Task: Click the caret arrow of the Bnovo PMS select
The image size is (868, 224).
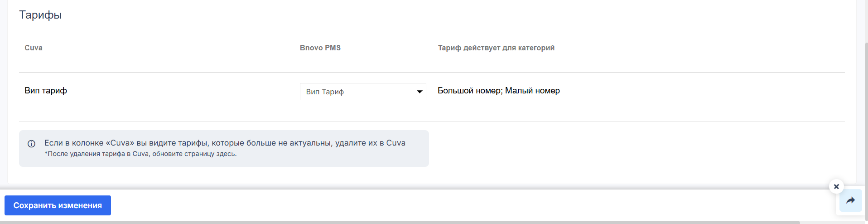Action: 420,92
